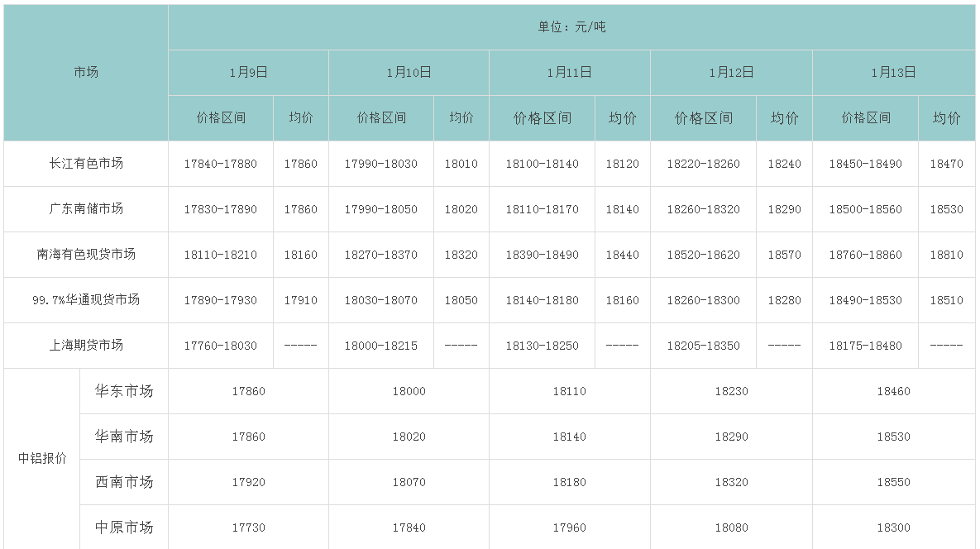Select the 上海期货市场 row label
This screenshot has height=549, width=980.
click(x=86, y=346)
